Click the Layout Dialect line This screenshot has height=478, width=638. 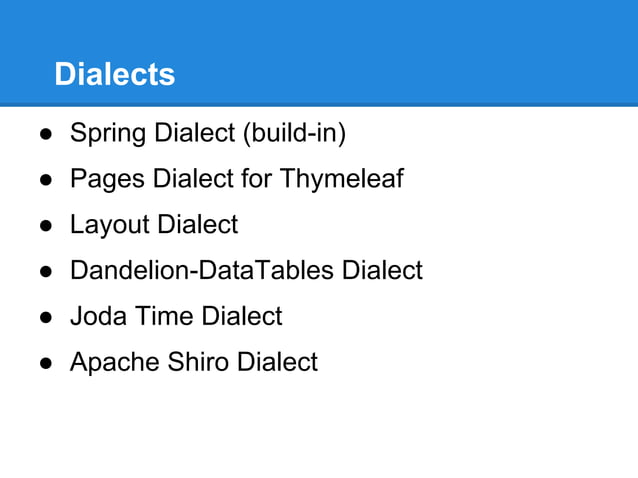[x=153, y=225]
